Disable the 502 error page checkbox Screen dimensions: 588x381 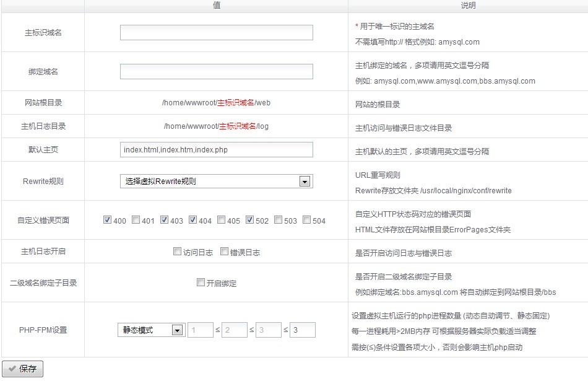[250, 220]
